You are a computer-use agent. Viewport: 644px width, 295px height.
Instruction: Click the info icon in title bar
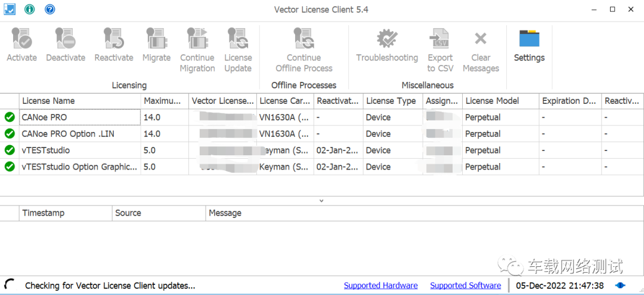click(30, 9)
